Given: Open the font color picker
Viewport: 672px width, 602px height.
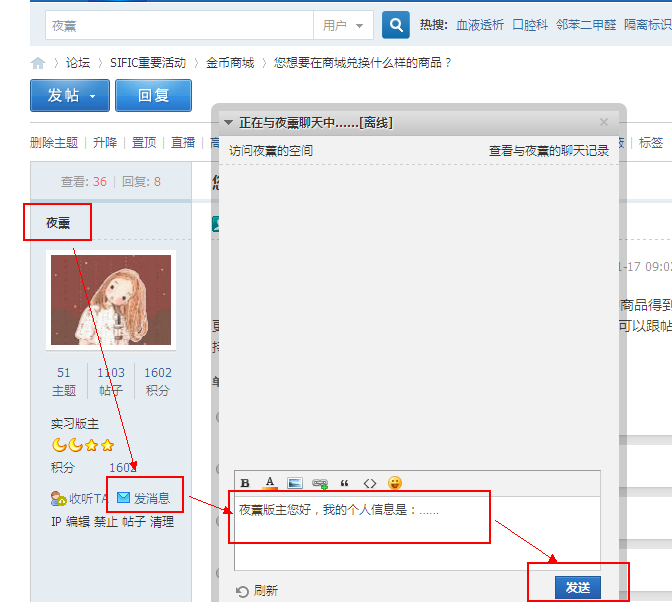Looking at the screenshot, I should (269, 483).
